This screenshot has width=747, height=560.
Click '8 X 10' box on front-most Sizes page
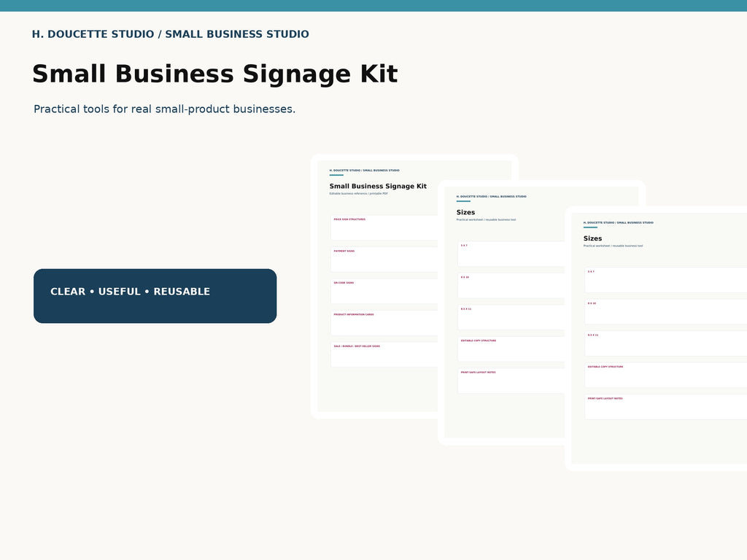(665, 312)
